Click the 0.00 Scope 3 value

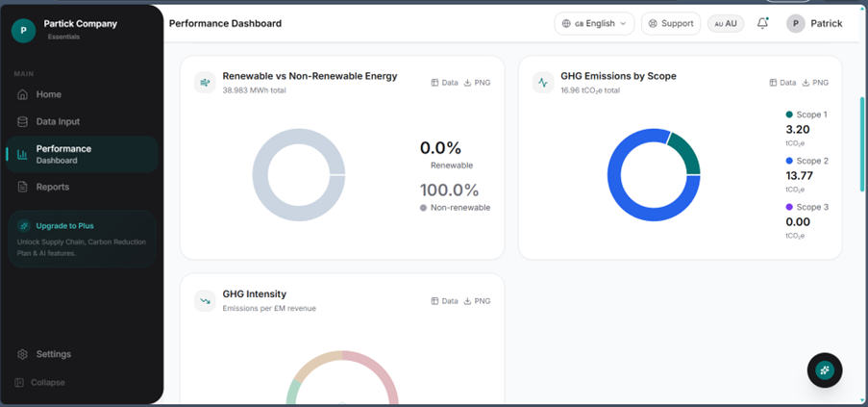pos(798,222)
